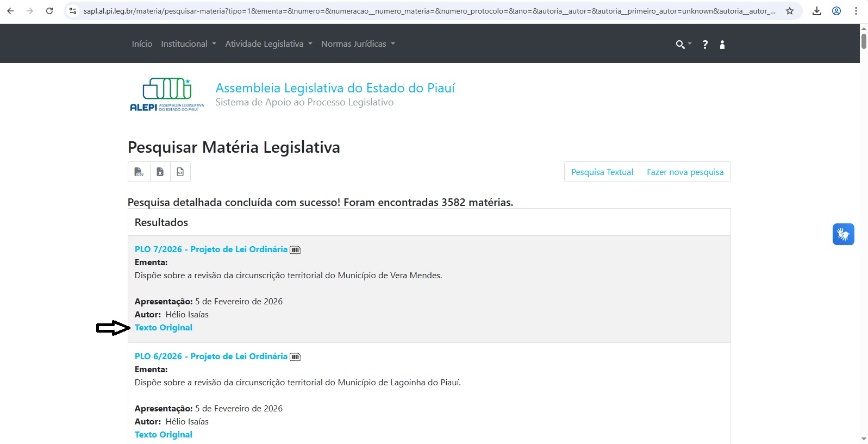Click the barcode icon beside PLO 6/2026
868x444 pixels.
pos(295,357)
